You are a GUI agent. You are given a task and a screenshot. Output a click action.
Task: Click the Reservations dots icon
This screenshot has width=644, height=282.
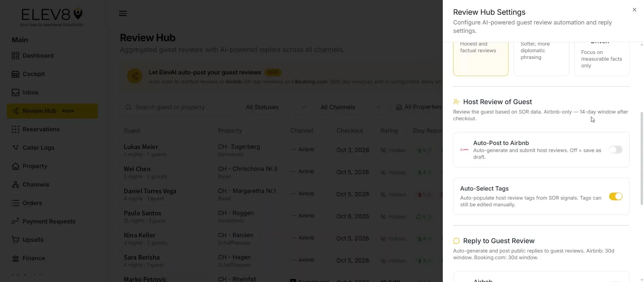[15, 129]
